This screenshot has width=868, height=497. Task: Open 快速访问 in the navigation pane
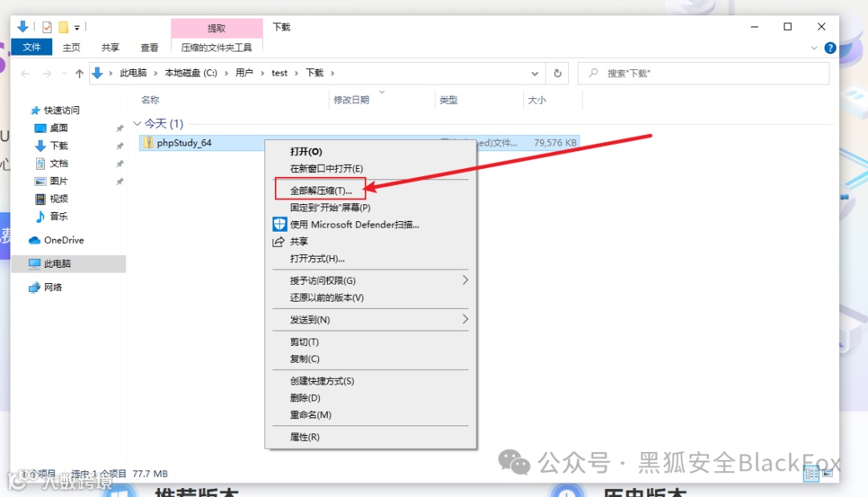coord(61,110)
